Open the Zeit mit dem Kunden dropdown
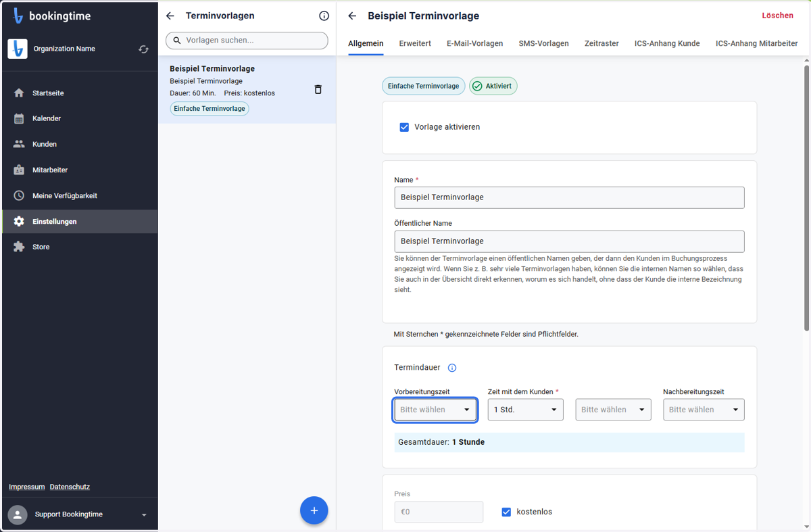 tap(526, 410)
